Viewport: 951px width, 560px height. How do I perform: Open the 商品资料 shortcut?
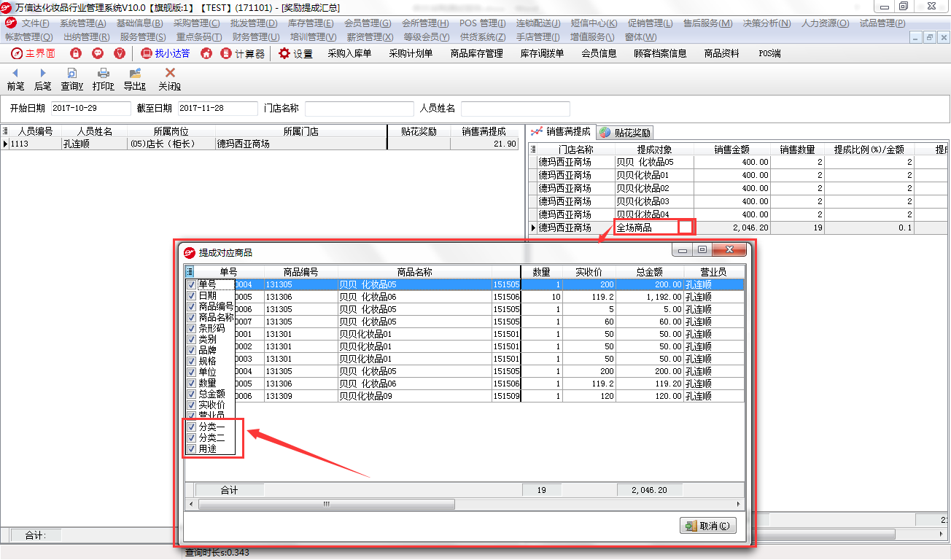721,53
